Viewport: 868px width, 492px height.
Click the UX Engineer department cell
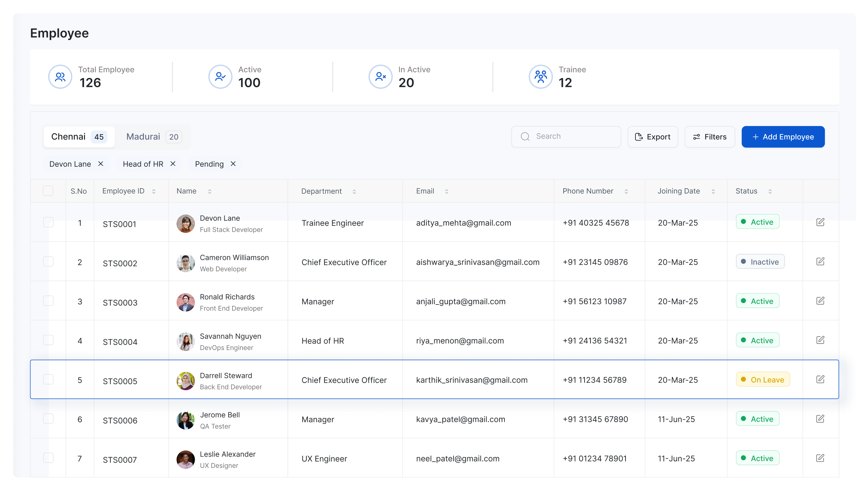coord(324,459)
